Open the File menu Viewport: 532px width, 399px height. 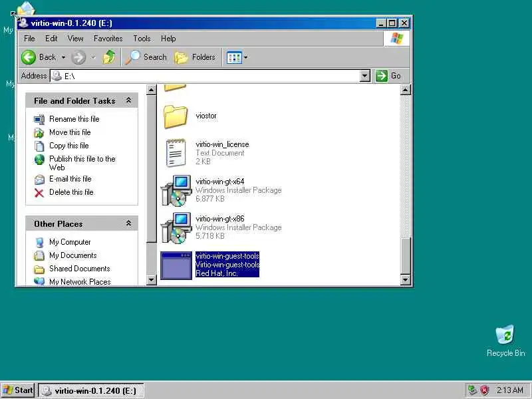(x=29, y=39)
